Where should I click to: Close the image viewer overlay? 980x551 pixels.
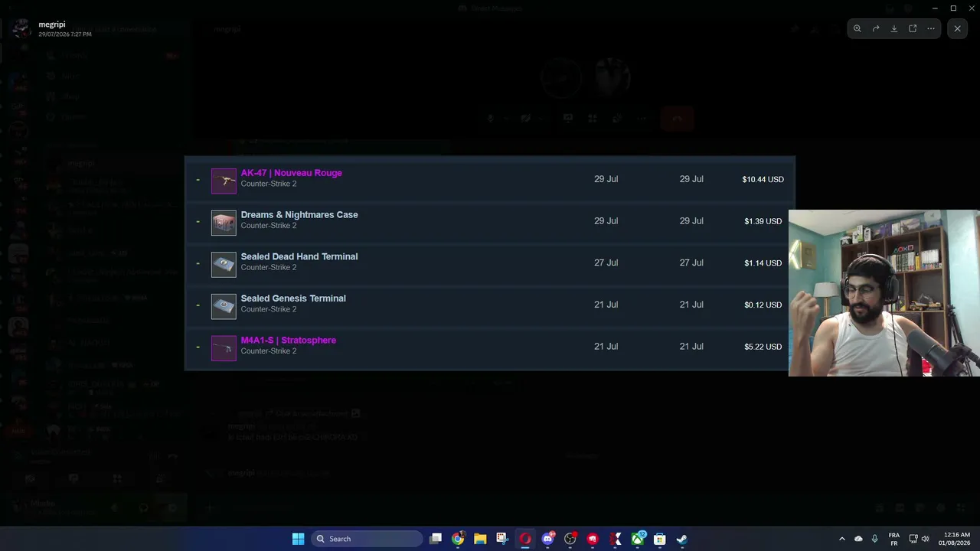(957, 28)
